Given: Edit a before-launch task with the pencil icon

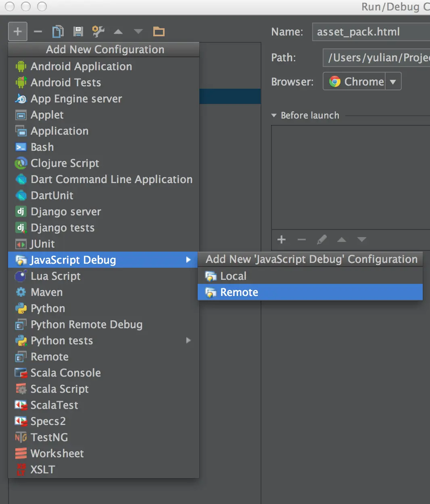Looking at the screenshot, I should pos(321,240).
